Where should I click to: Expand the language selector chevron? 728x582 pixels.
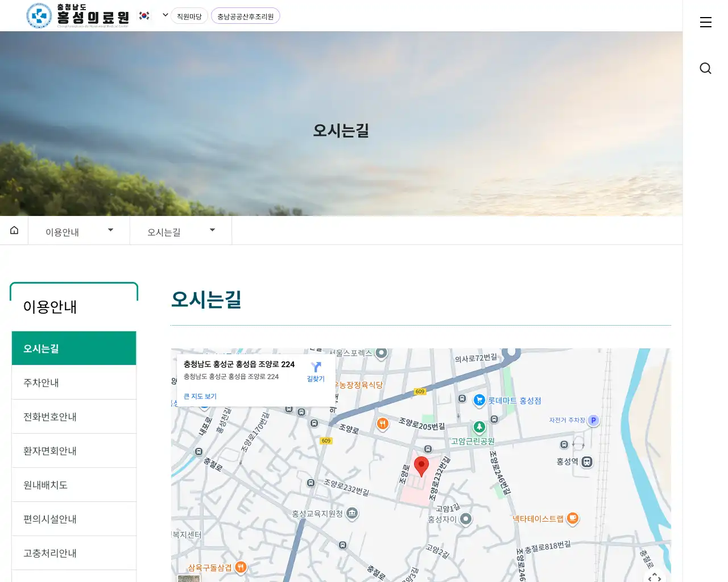166,15
